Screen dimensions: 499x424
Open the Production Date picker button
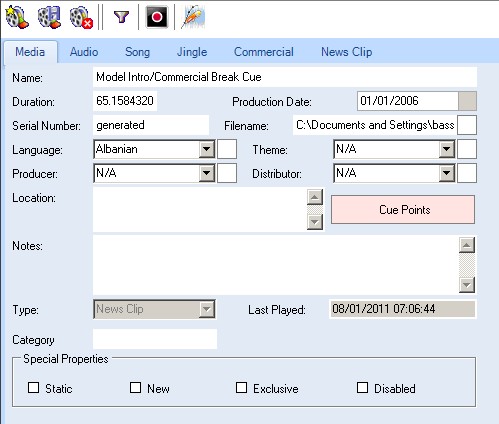(x=467, y=101)
